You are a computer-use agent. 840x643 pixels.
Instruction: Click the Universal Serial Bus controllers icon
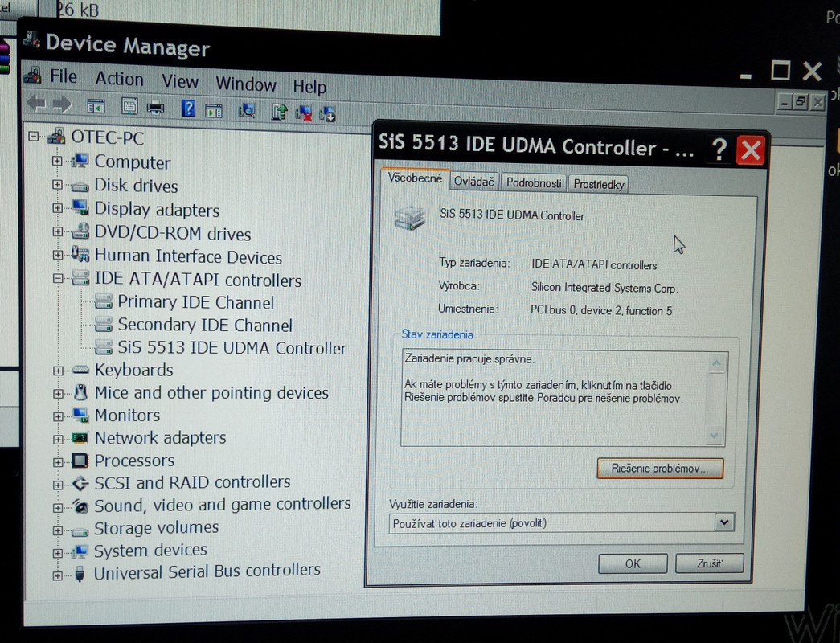point(80,574)
